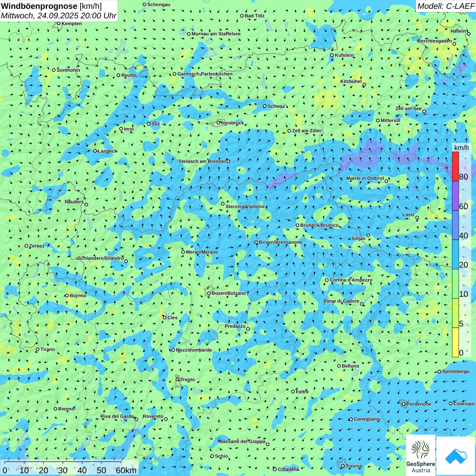Click the 'Kitzbühel' city label

point(351,81)
